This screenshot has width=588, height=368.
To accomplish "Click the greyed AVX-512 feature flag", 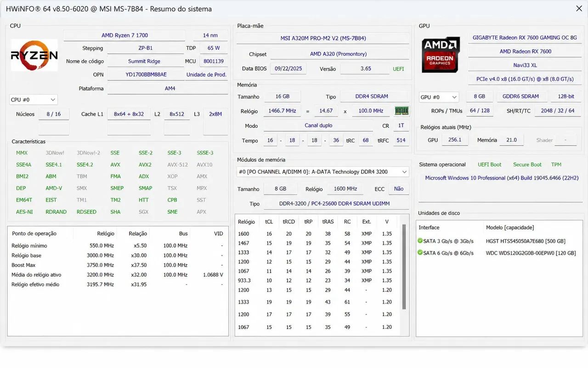I will click(x=177, y=164).
